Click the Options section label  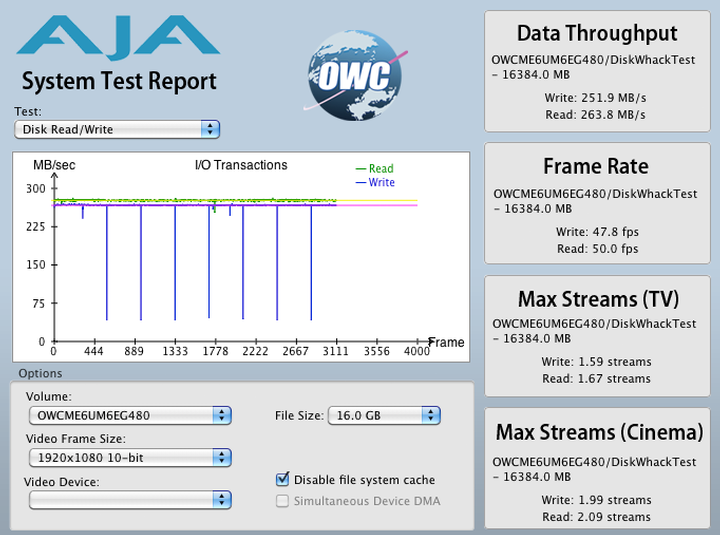pyautogui.click(x=39, y=373)
